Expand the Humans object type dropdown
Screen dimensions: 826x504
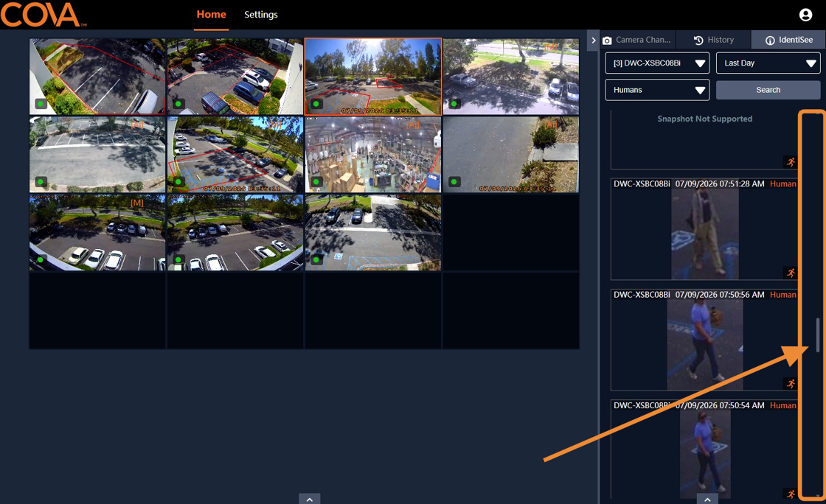click(x=657, y=90)
